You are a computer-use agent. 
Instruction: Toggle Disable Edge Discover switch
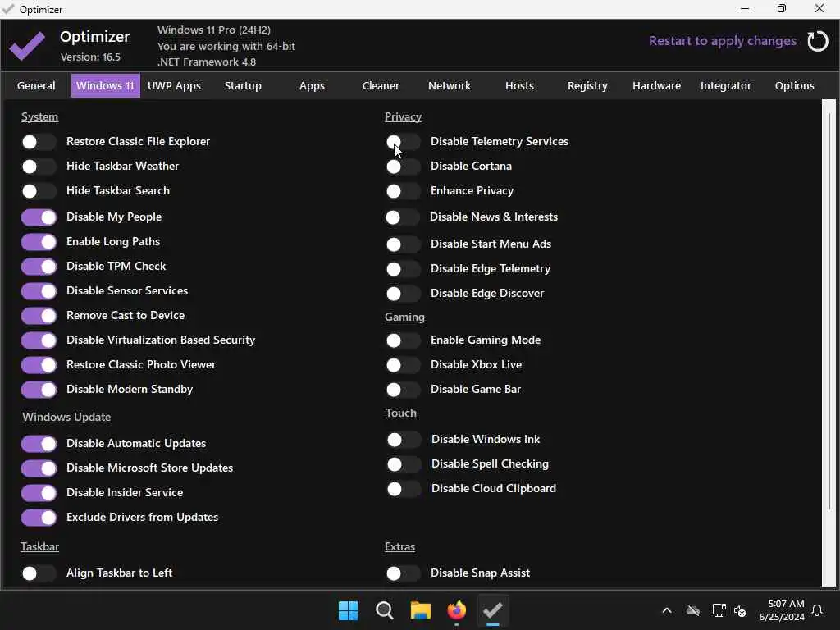pyautogui.click(x=403, y=294)
